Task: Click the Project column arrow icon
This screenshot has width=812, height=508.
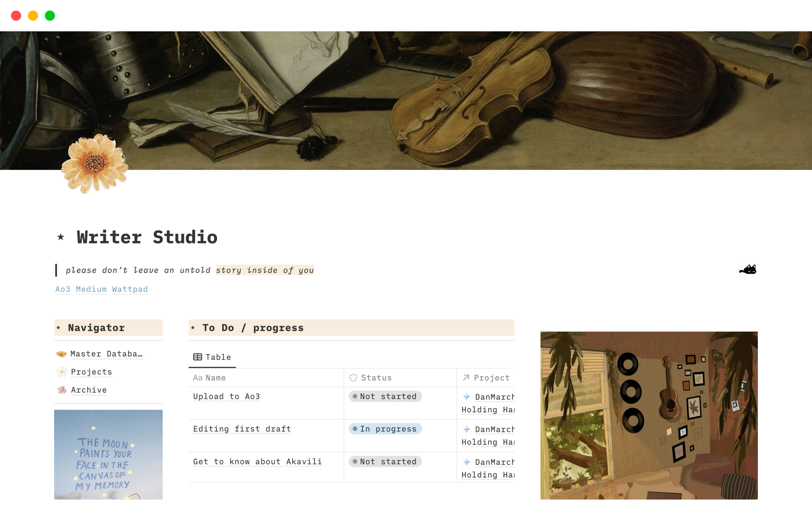Action: (x=466, y=378)
